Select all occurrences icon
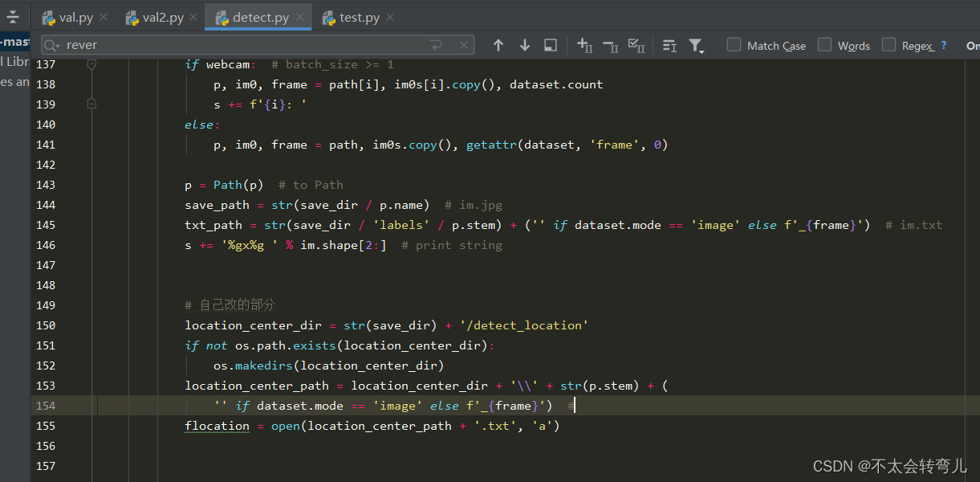980x482 pixels. (636, 46)
